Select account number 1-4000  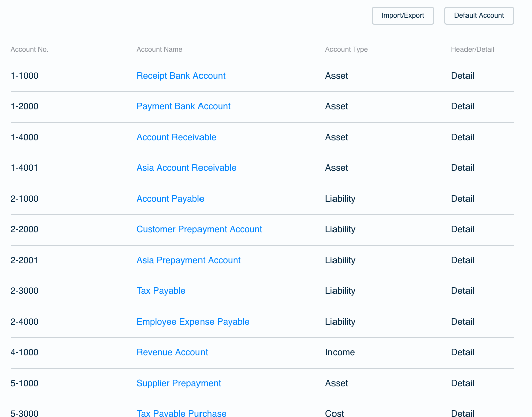[x=24, y=137]
